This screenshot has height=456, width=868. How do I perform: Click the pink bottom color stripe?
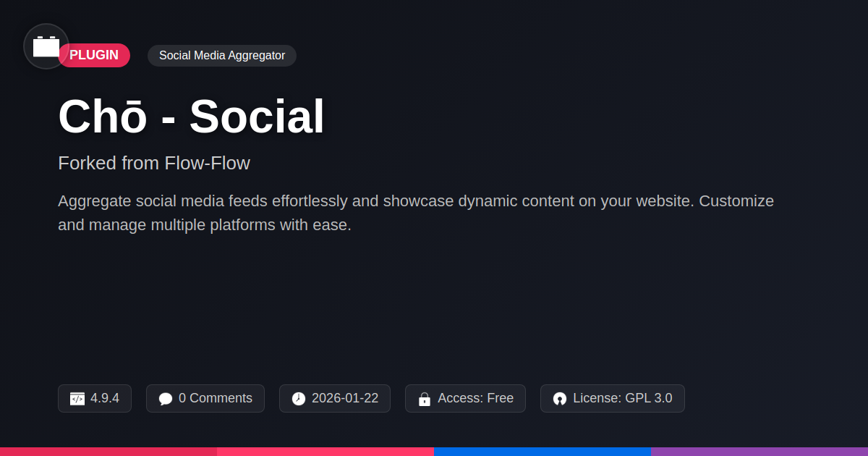pos(325,452)
